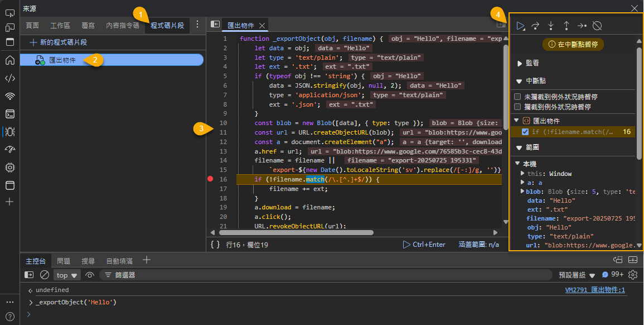Deactivate breakpoints using the crossed-circle icon
The height and width of the screenshot is (325, 644).
[x=597, y=26]
